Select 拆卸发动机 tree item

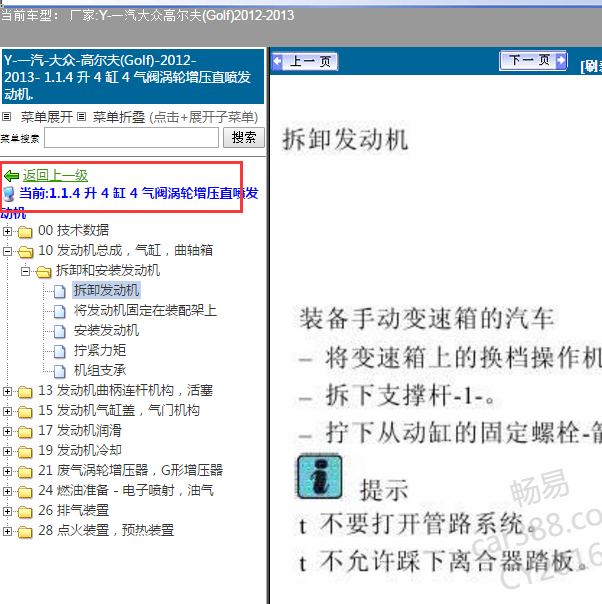106,290
